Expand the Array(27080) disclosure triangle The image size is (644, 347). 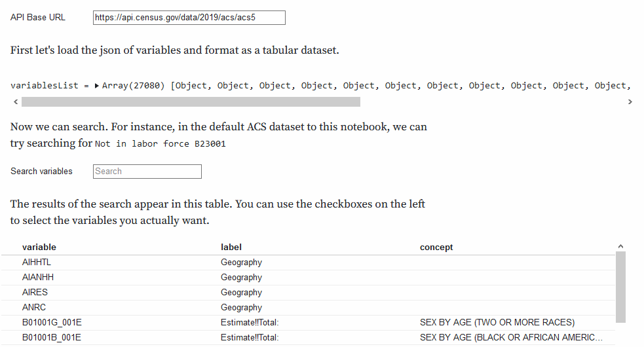[x=96, y=86]
